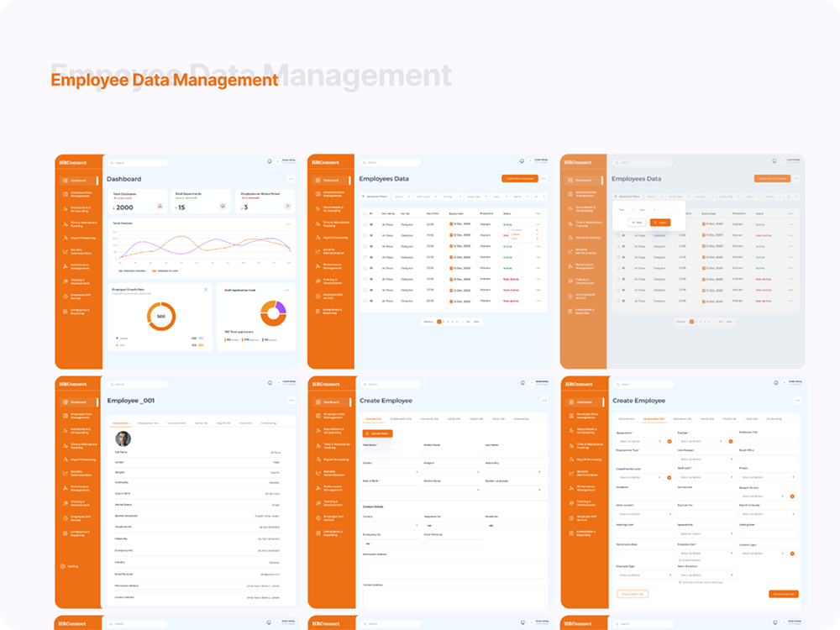The height and width of the screenshot is (630, 840).
Task: Click the Permanent Address text area
Action: tap(454, 568)
